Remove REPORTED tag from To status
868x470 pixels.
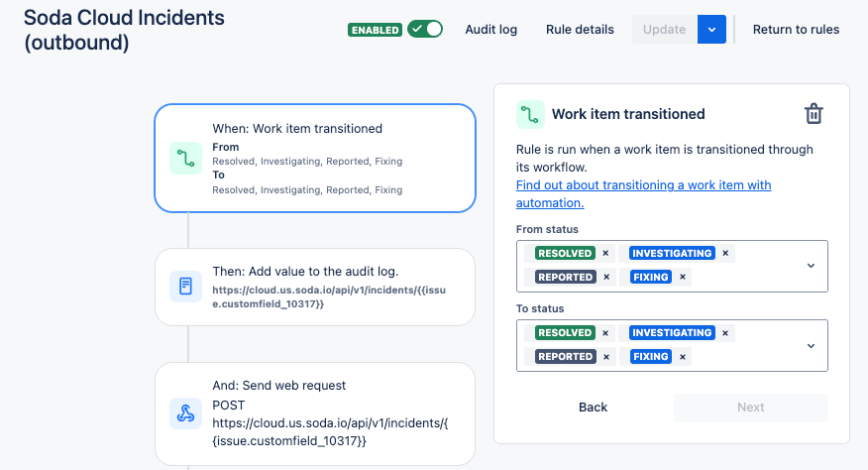pyautogui.click(x=605, y=357)
